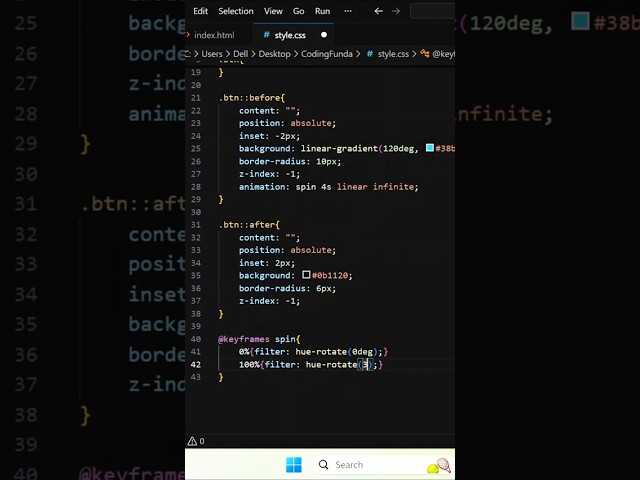Open the Selection menu
Image resolution: width=640 pixels, height=480 pixels.
tap(236, 11)
